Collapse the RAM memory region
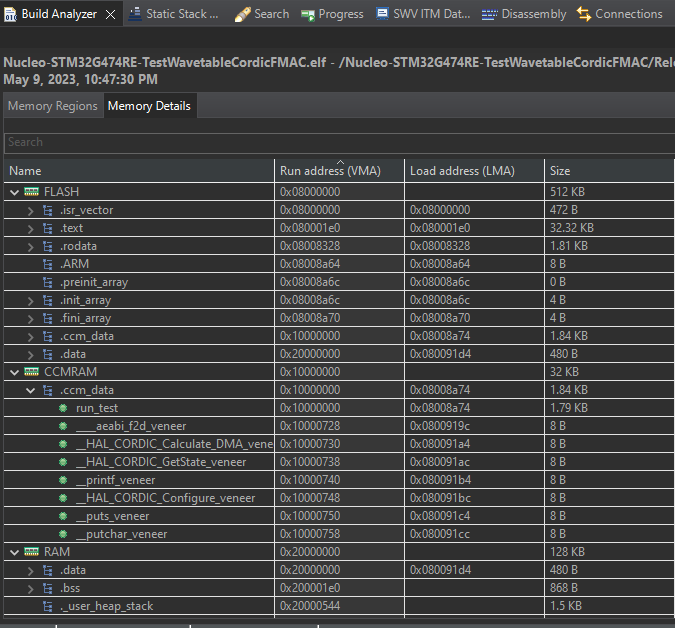 point(14,552)
